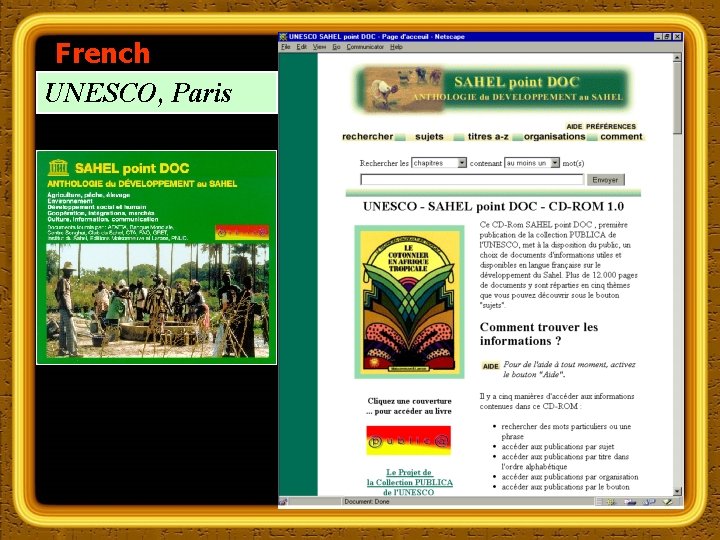Click the UNESCO temple logo on CD cover
This screenshot has width=720, height=540.
(x=58, y=168)
